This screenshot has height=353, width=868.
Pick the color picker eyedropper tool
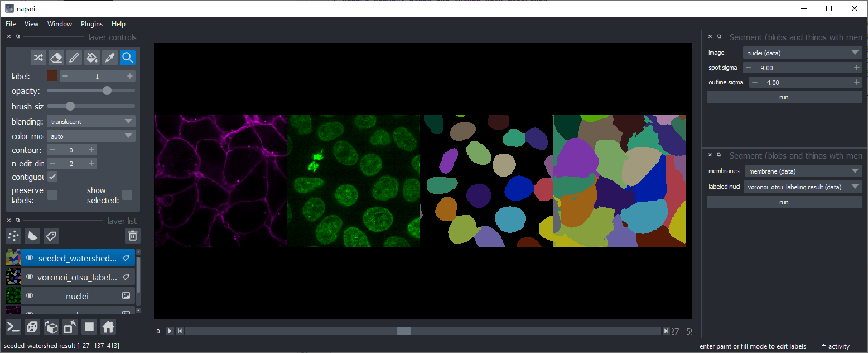(x=109, y=58)
